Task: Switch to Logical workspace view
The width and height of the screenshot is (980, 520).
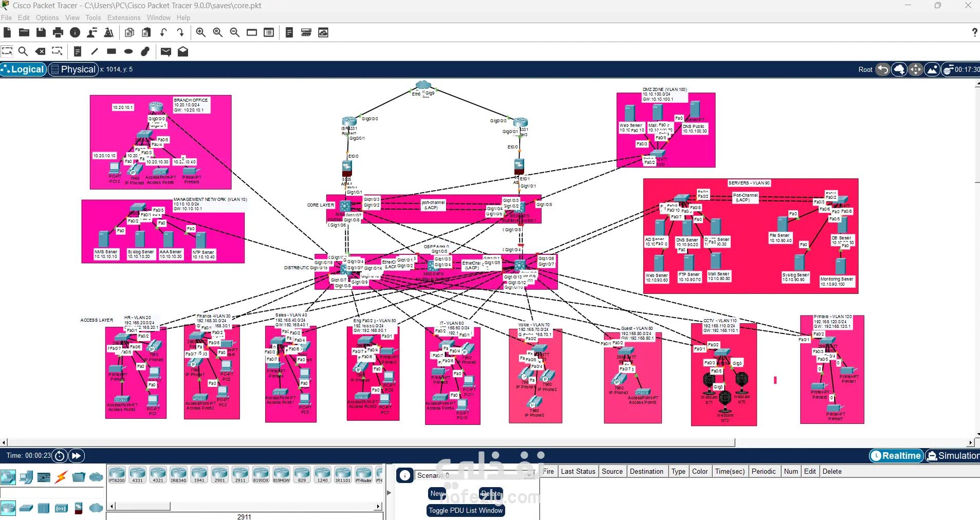Action: point(23,69)
